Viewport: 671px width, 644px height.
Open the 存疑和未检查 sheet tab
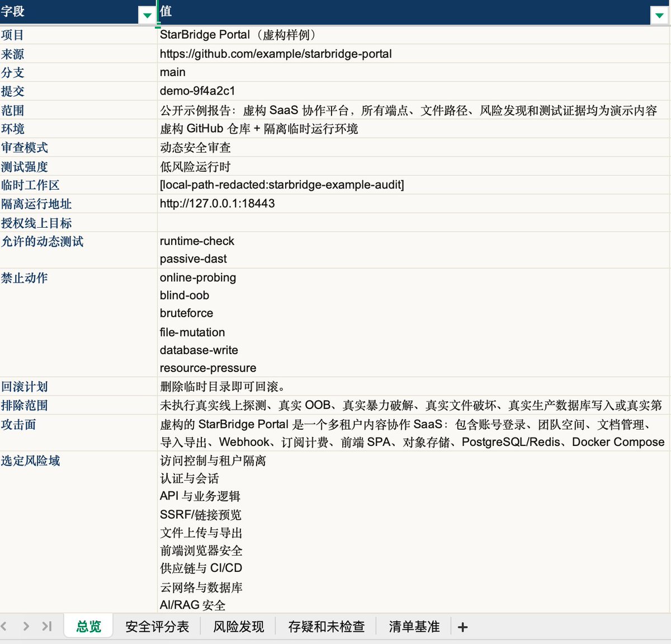[x=326, y=627]
